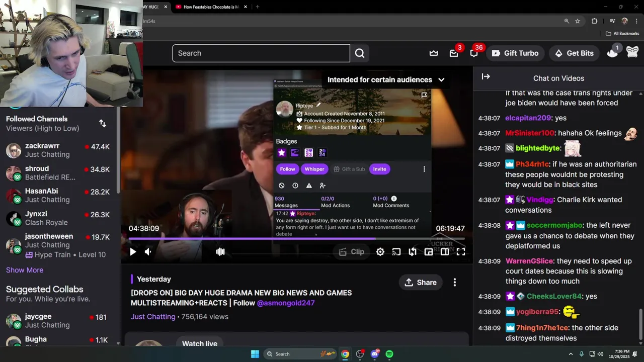Click the player's two-arrows swap icon

click(x=413, y=252)
